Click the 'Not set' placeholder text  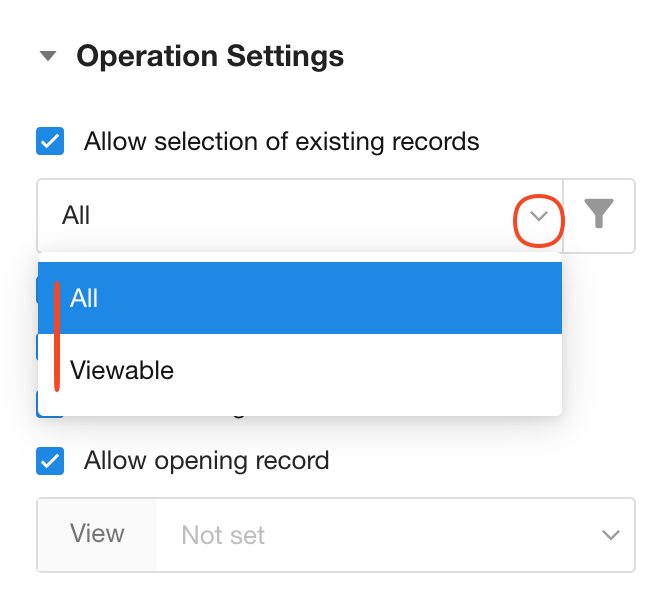pyautogui.click(x=223, y=536)
